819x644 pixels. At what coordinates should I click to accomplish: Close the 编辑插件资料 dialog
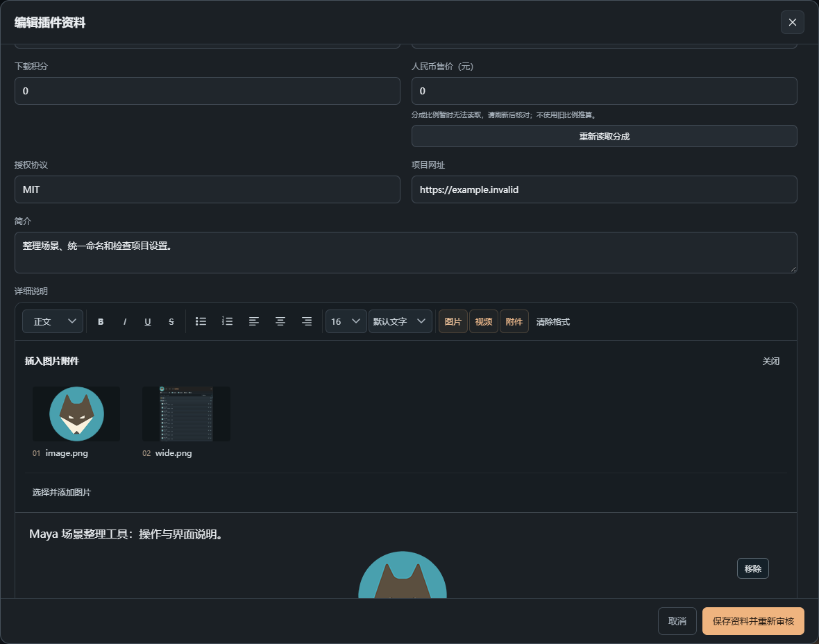[x=793, y=22]
